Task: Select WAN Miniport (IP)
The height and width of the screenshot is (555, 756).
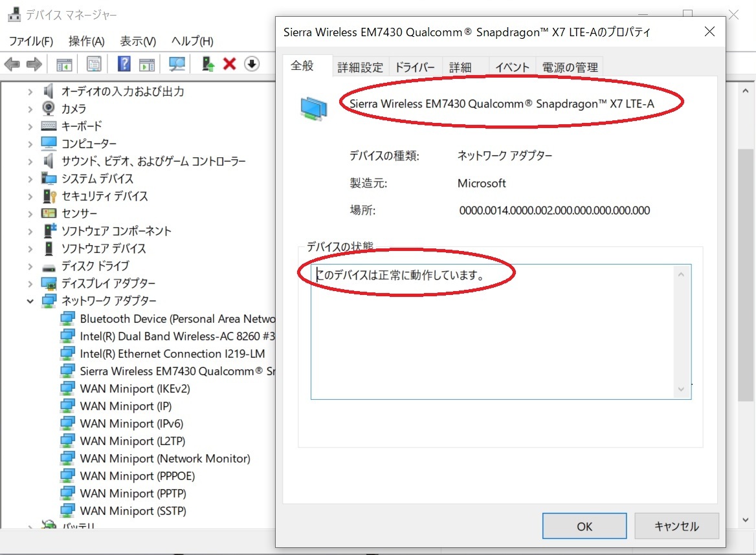Action: (117, 406)
